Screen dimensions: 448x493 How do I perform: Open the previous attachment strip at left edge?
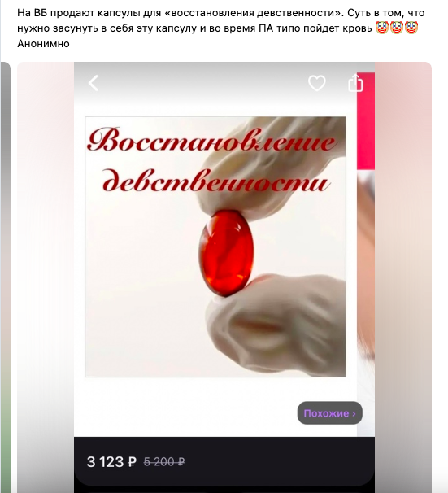(x=6, y=277)
